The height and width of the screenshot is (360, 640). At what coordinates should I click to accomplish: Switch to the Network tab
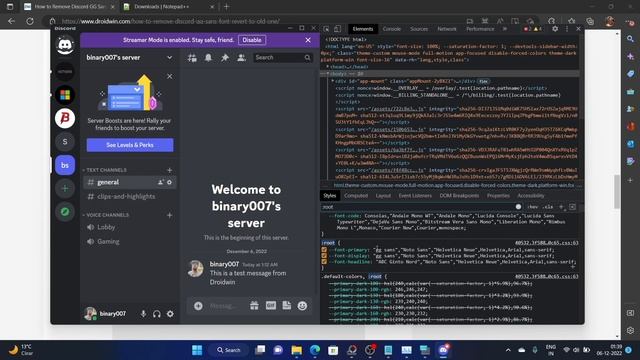point(447,29)
